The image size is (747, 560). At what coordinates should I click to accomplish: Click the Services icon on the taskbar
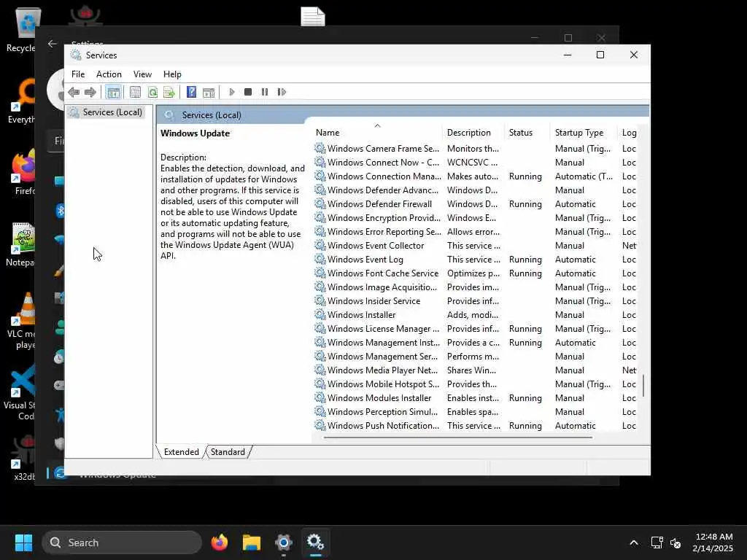[x=315, y=542]
